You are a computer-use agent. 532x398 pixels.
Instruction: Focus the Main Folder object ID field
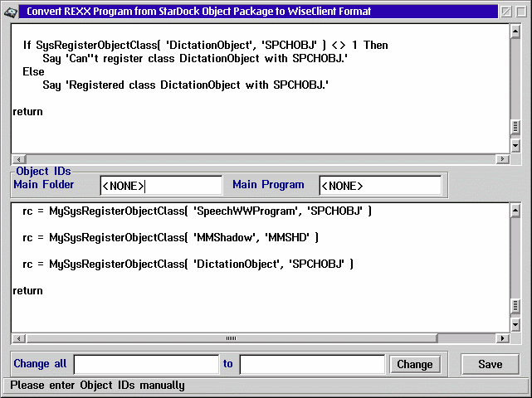point(161,186)
